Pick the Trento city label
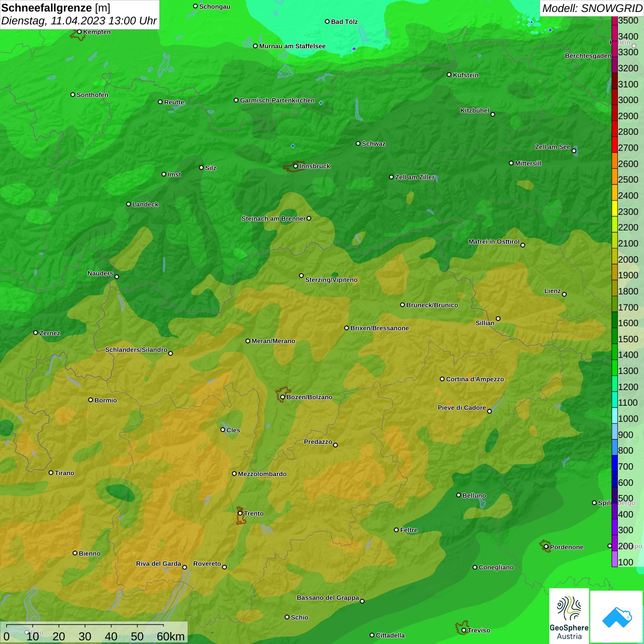644x644 pixels. pyautogui.click(x=253, y=513)
